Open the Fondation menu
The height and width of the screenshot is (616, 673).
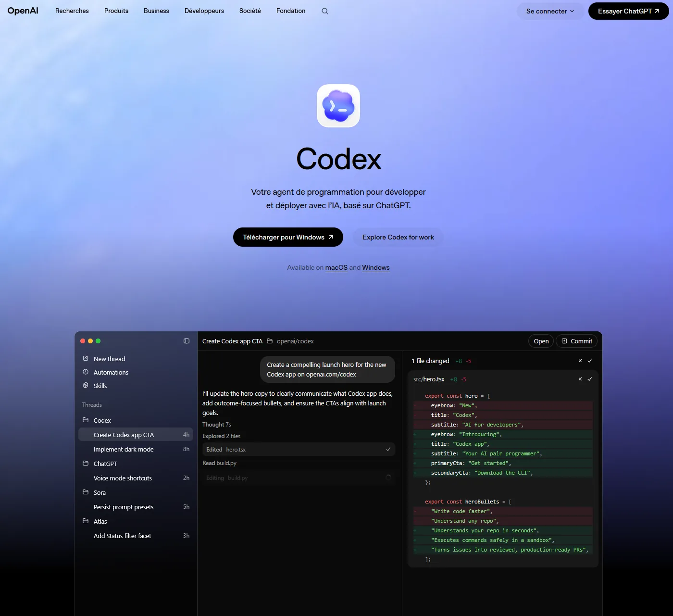pyautogui.click(x=291, y=11)
